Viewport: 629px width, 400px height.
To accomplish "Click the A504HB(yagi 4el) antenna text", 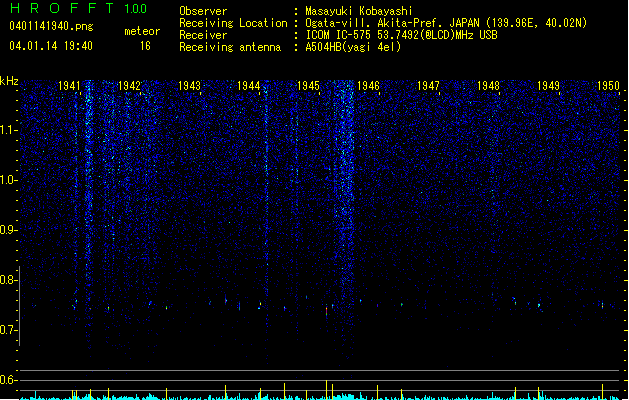I will (353, 47).
